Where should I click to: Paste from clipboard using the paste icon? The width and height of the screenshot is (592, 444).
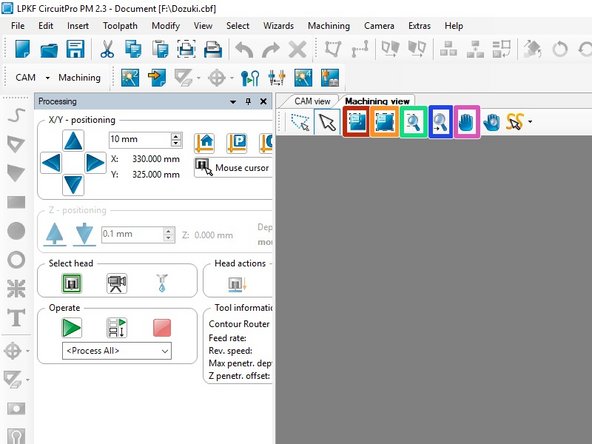pos(160,49)
